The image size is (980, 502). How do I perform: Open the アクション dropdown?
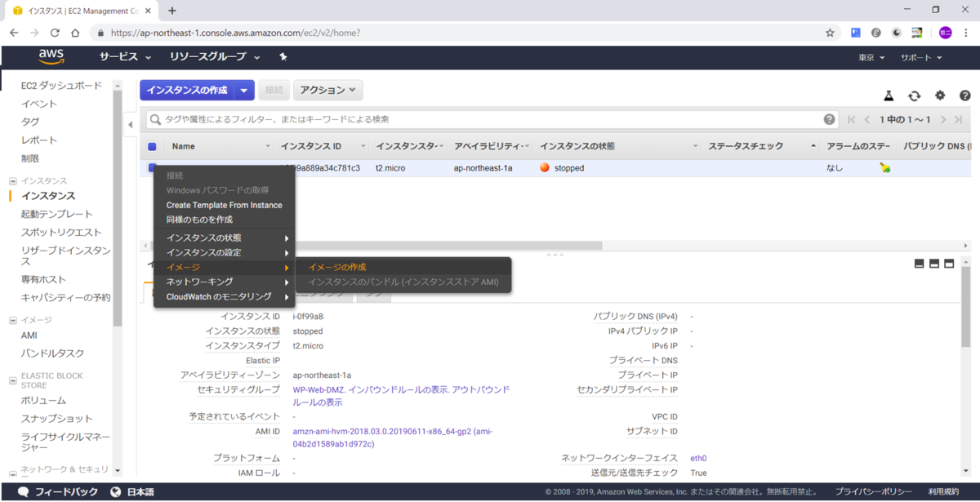[327, 90]
